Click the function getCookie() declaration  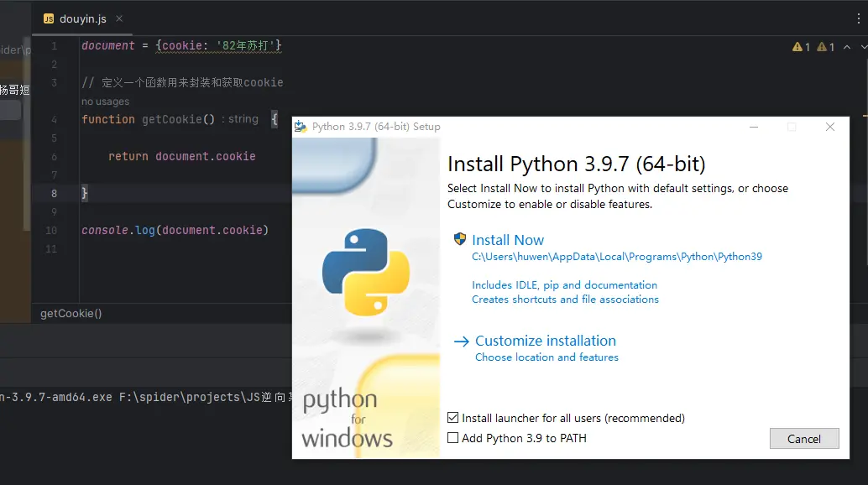[x=148, y=119]
